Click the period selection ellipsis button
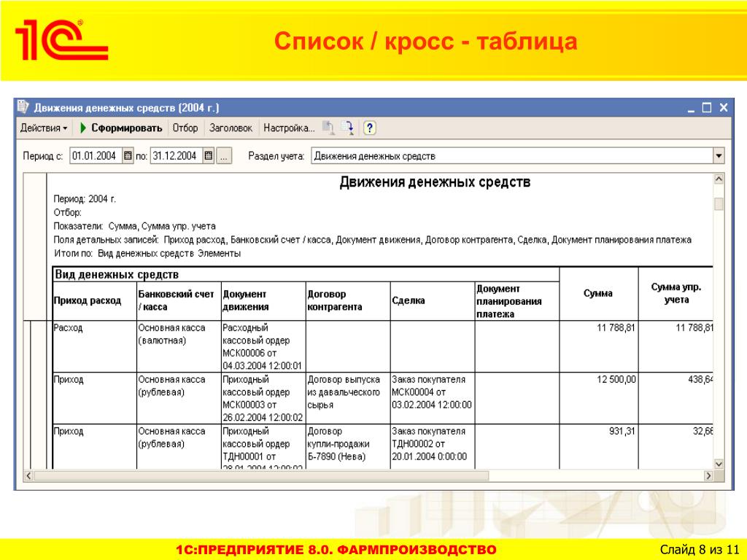The width and height of the screenshot is (747, 560). coord(225,156)
